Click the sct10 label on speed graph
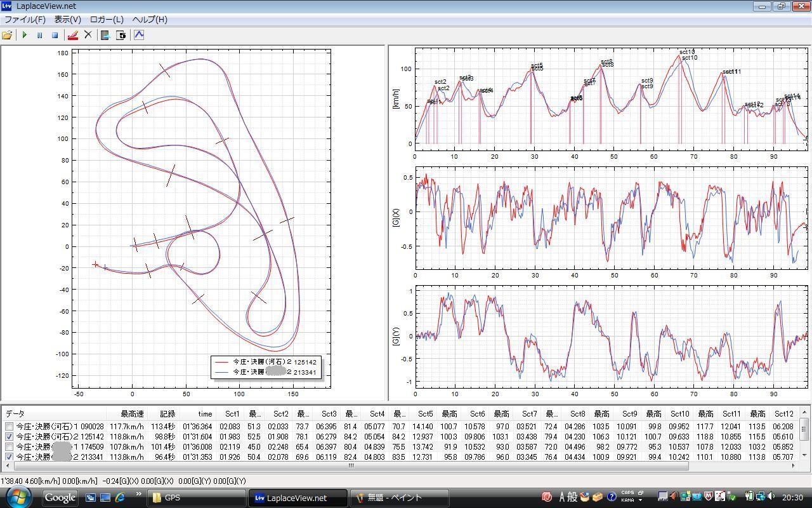The width and height of the screenshot is (812, 508). click(x=688, y=52)
